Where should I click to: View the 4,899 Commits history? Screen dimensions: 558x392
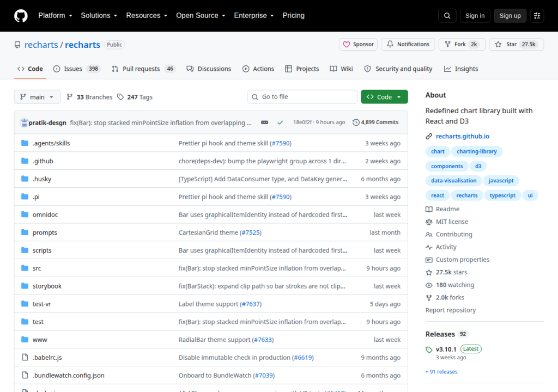tap(375, 122)
